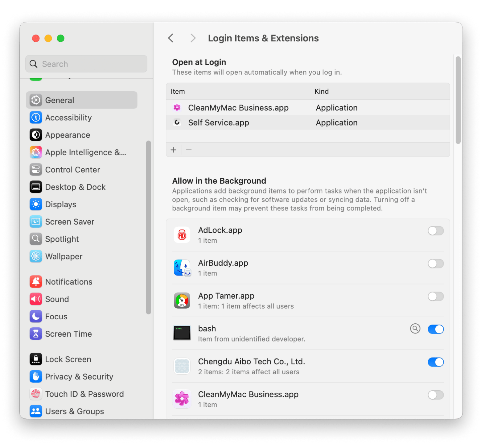Click the Kind column header
The image size is (481, 448).
click(322, 91)
